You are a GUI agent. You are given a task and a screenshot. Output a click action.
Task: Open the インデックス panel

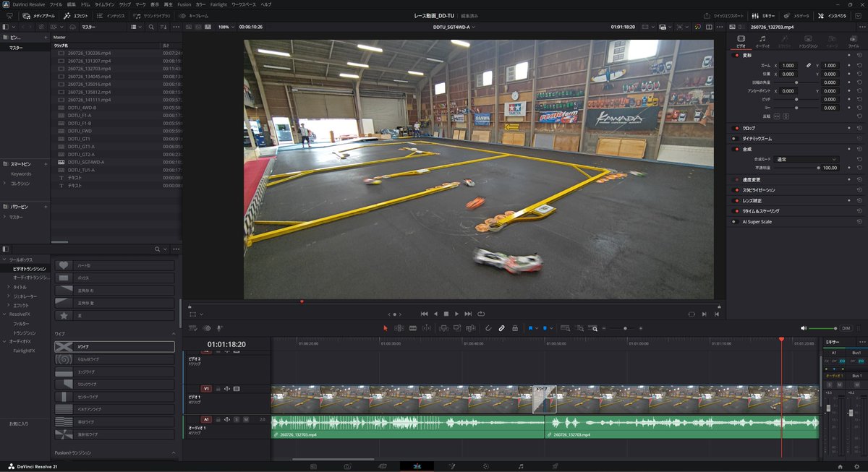coord(111,15)
